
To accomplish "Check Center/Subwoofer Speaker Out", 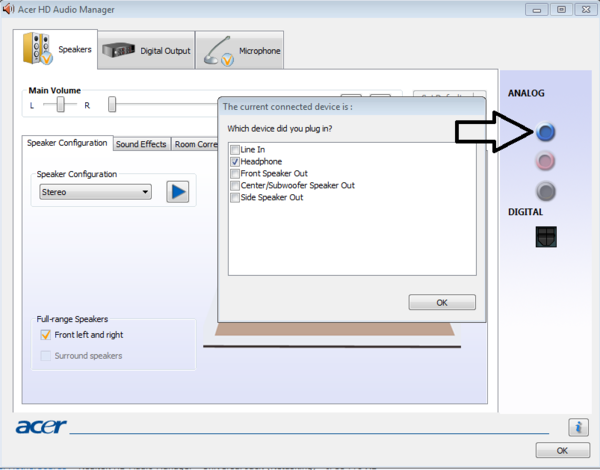I will tap(235, 186).
